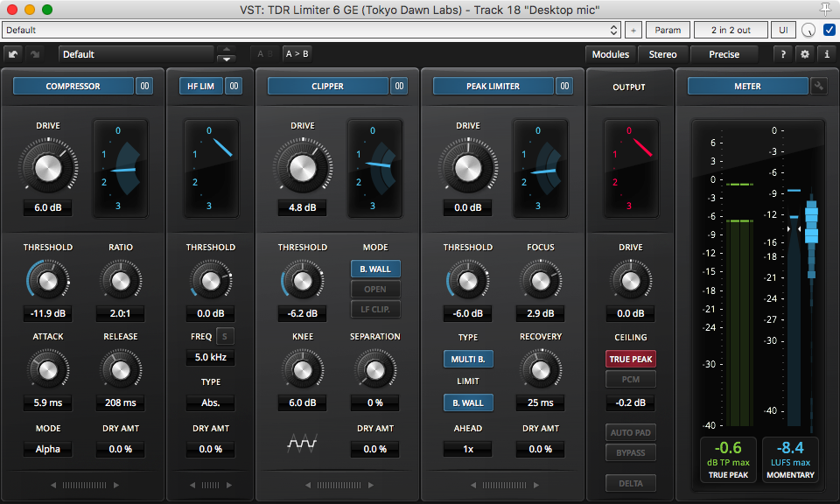Select TRUE PEAK ceiling mode
Viewport: 840px width, 504px height.
tap(631, 359)
